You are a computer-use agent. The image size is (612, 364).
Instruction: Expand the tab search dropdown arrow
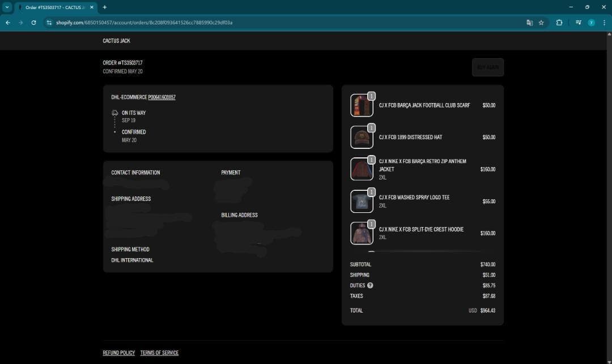click(x=7, y=7)
